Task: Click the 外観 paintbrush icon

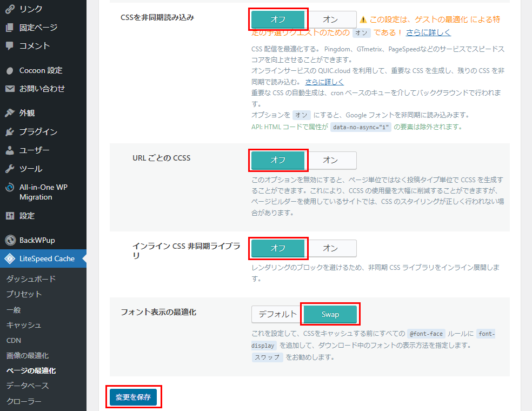Action: [x=10, y=113]
